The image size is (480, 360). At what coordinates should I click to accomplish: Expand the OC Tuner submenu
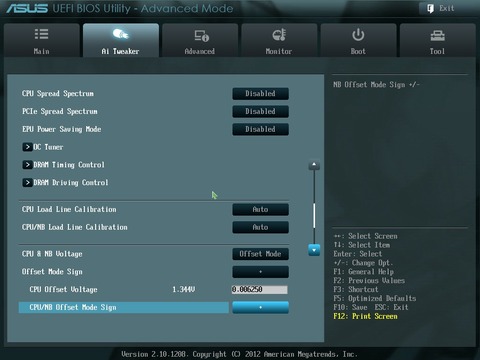[x=43, y=147]
